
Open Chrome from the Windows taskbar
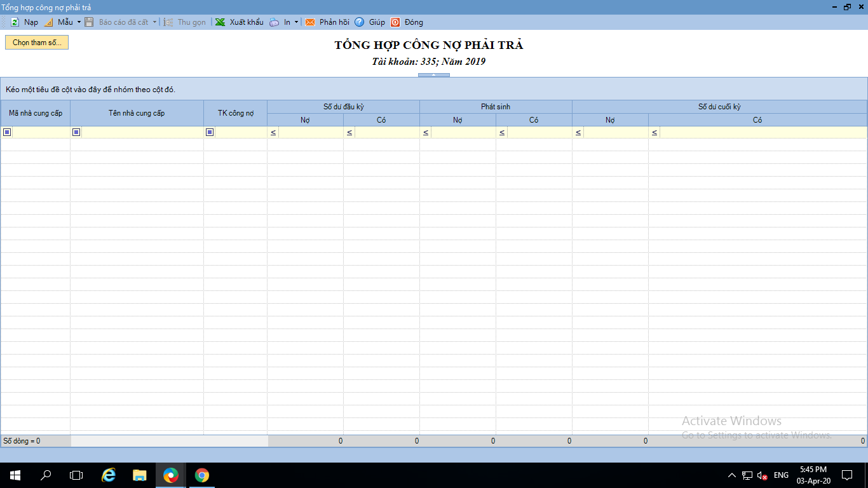tap(202, 475)
